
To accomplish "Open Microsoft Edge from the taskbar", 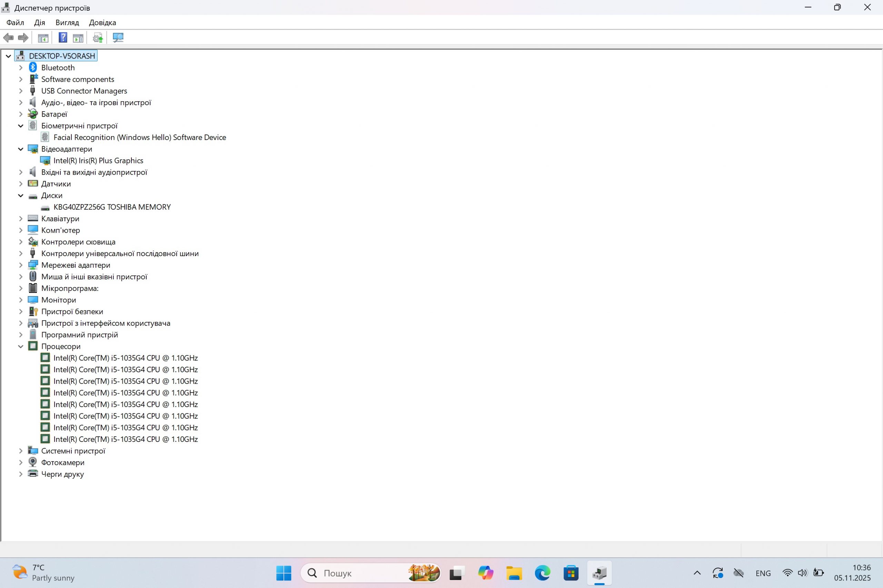I will point(542,572).
